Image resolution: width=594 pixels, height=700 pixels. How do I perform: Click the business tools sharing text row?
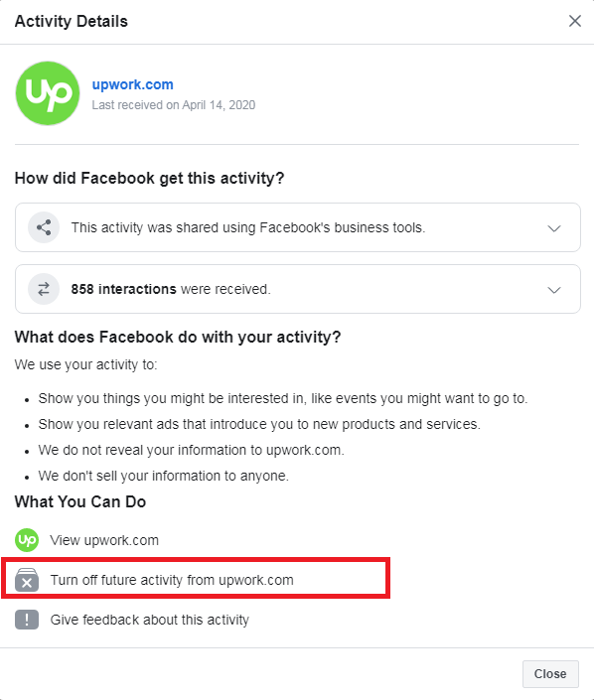tap(298, 227)
